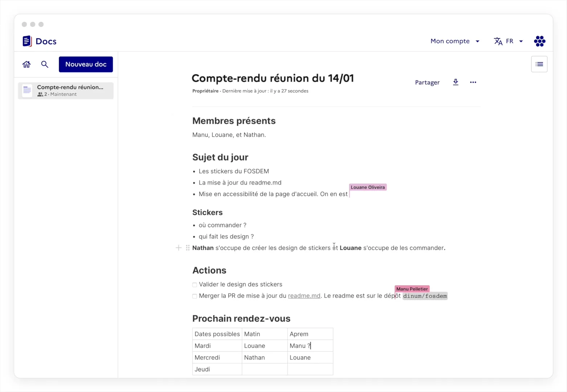Screen dimensions: 567x392
Task: Click the drag handle beside Nathan paragraph
Action: pyautogui.click(x=188, y=248)
